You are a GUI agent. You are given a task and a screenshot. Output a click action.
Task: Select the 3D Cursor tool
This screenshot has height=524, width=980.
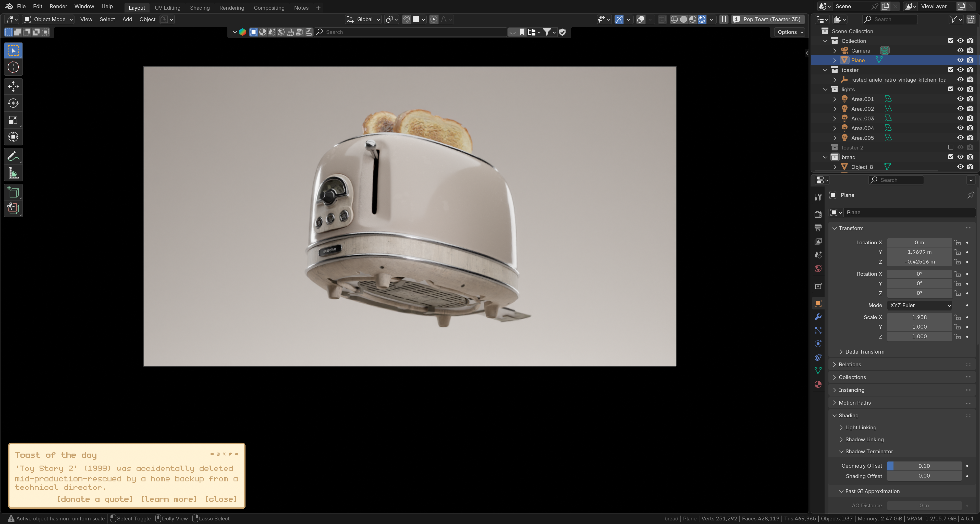[13, 67]
